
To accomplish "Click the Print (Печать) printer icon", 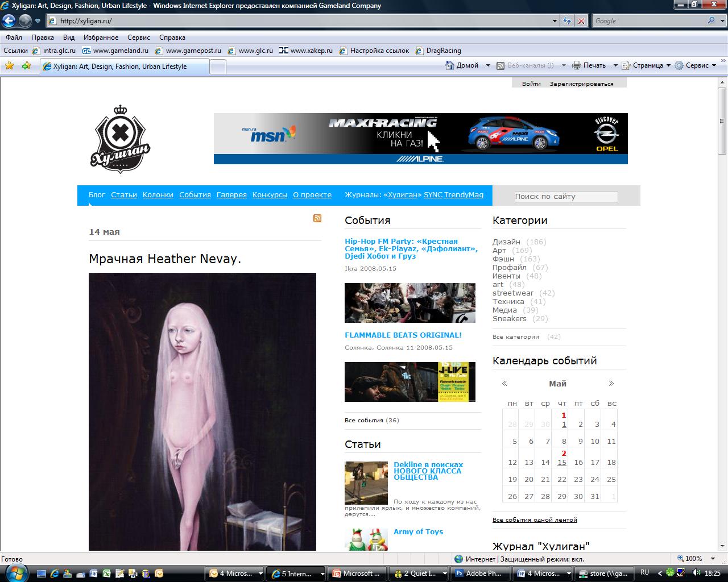I will (x=577, y=65).
